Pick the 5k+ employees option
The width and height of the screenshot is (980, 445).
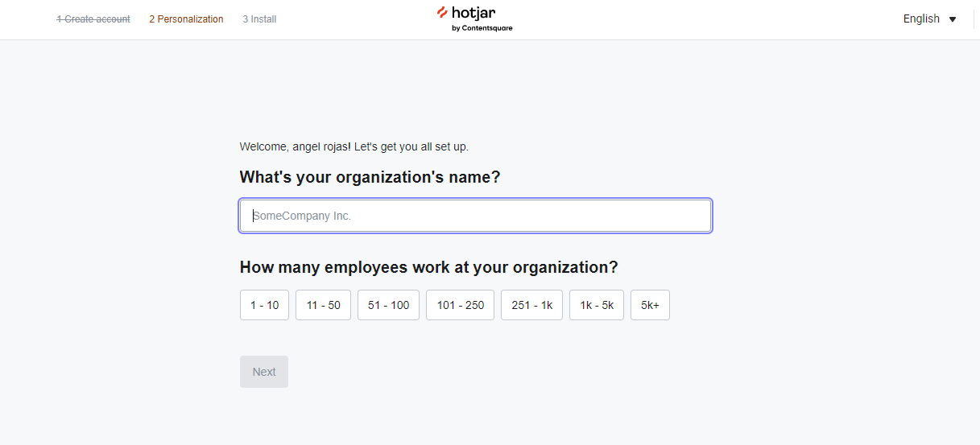click(650, 305)
